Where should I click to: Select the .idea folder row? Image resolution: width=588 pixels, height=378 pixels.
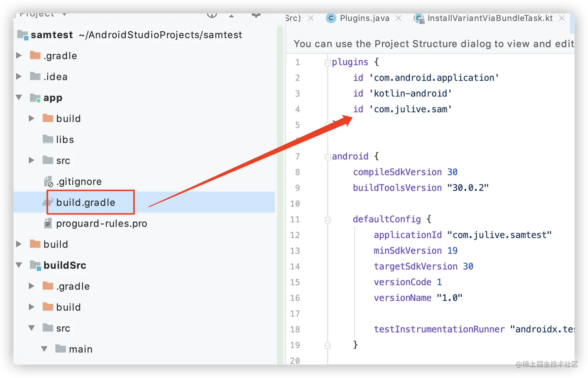click(144, 77)
